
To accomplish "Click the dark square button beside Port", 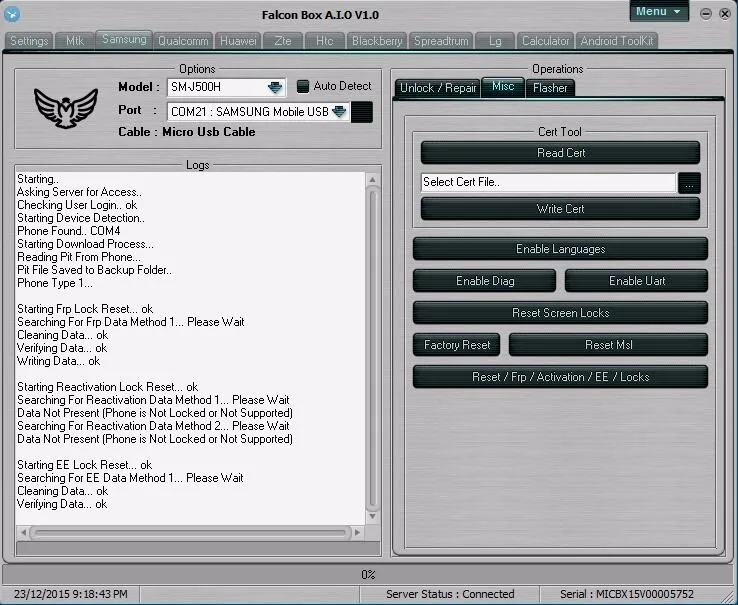I will 362,112.
